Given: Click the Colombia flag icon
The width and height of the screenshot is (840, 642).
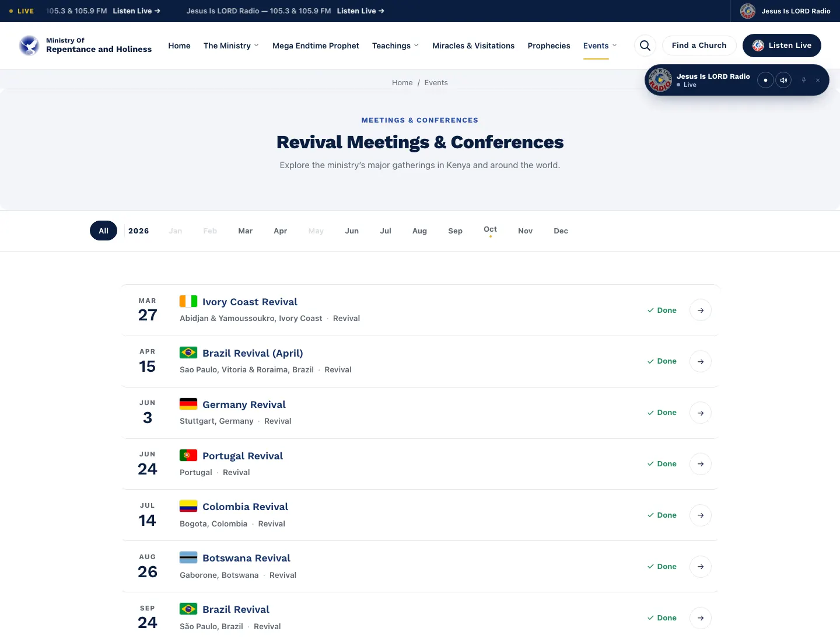Looking at the screenshot, I should tap(188, 506).
